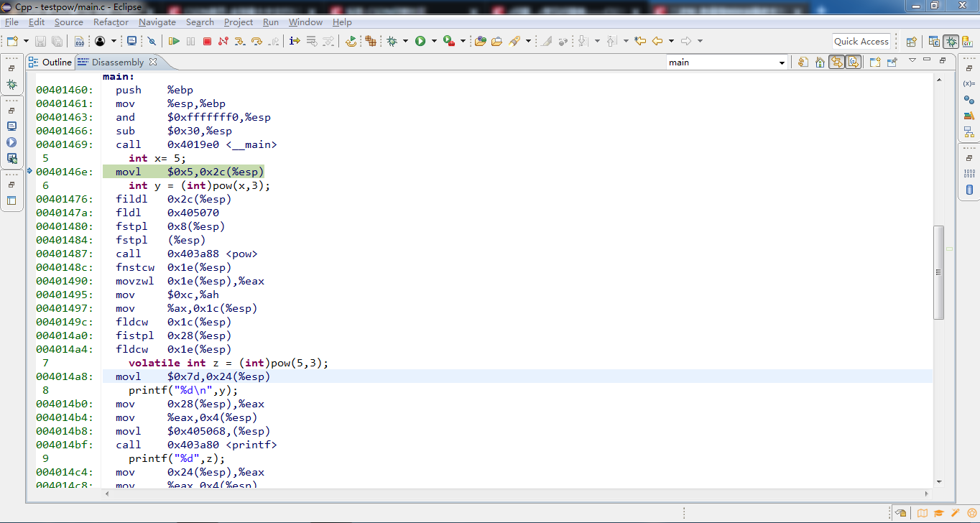Close the Disassembly tab

(x=153, y=62)
